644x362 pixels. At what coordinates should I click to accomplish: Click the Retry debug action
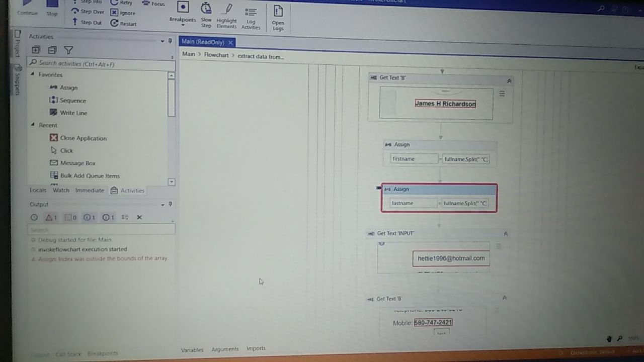[121, 3]
